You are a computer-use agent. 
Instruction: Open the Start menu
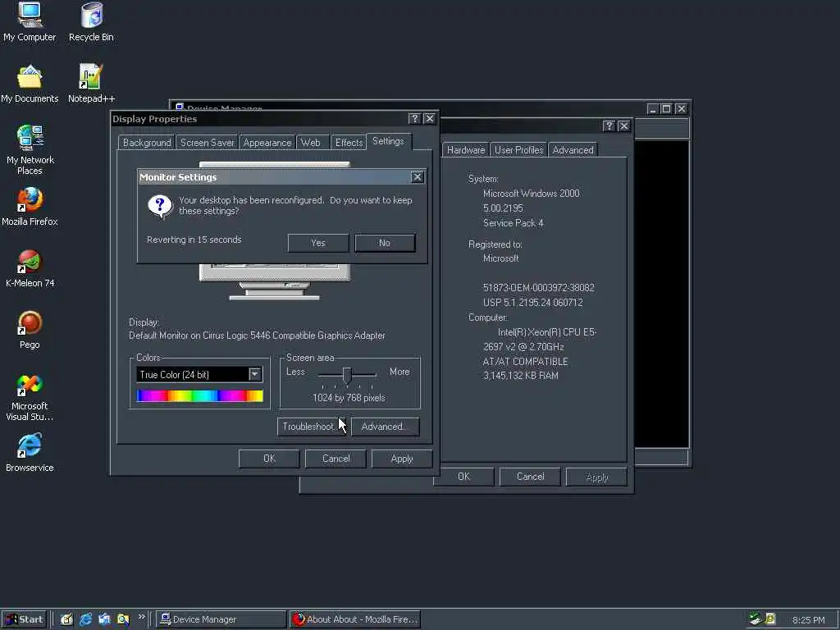click(x=24, y=619)
